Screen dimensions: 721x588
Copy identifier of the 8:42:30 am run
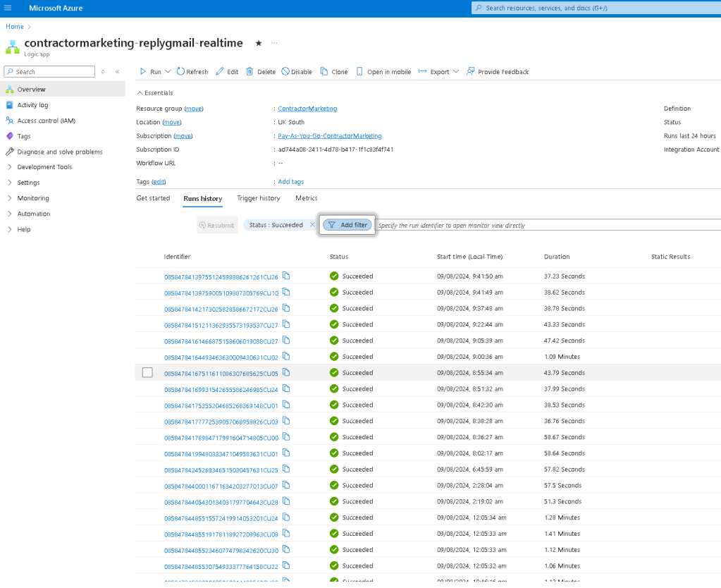pos(286,405)
